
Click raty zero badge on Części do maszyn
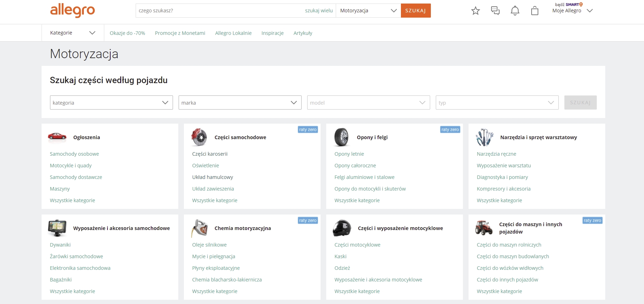[x=593, y=221]
